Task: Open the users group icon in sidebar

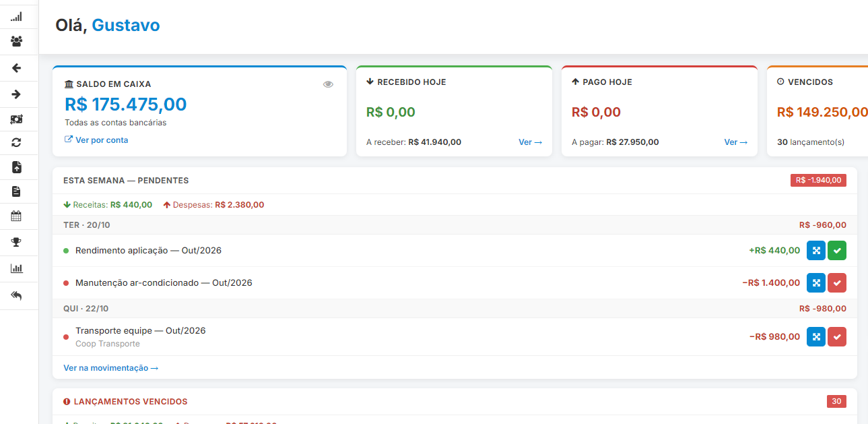Action: tap(17, 42)
